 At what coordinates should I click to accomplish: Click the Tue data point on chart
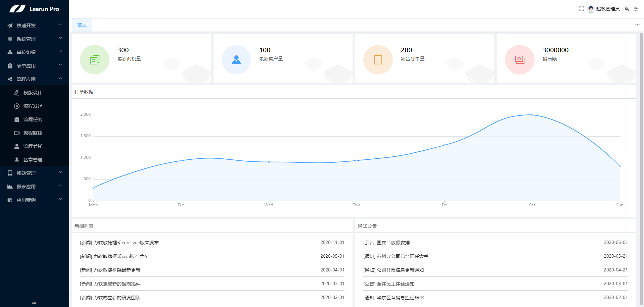181,161
